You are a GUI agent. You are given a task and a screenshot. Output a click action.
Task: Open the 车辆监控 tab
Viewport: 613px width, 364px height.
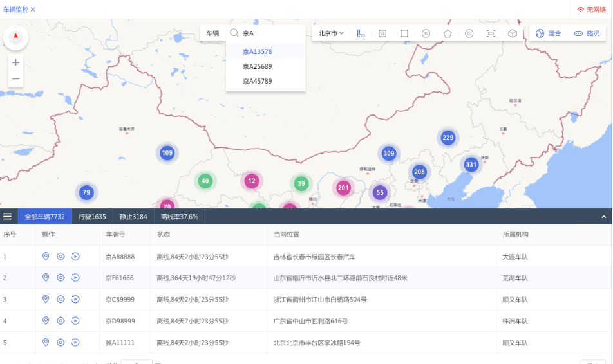(x=15, y=10)
